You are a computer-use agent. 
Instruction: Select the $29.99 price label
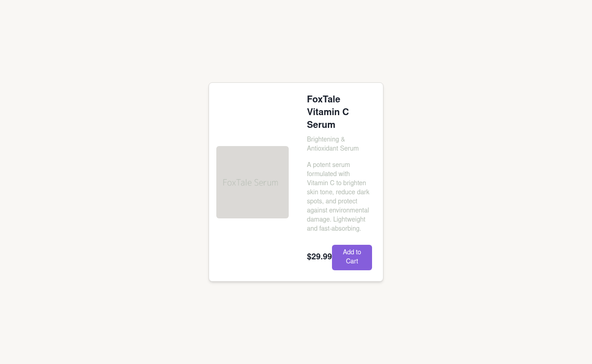point(319,257)
